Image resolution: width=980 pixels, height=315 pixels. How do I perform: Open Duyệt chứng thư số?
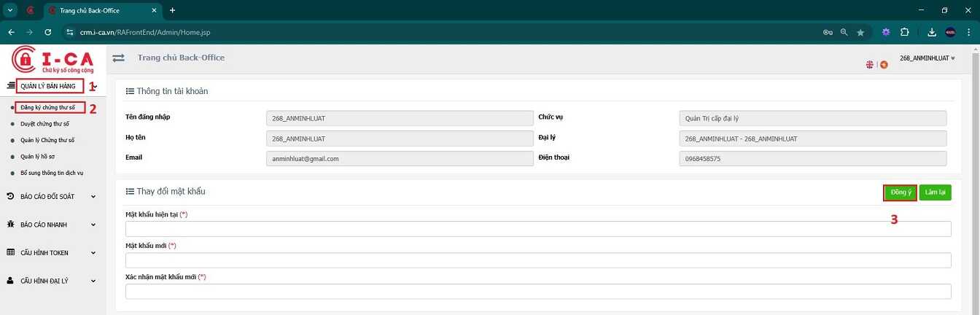[x=44, y=124]
